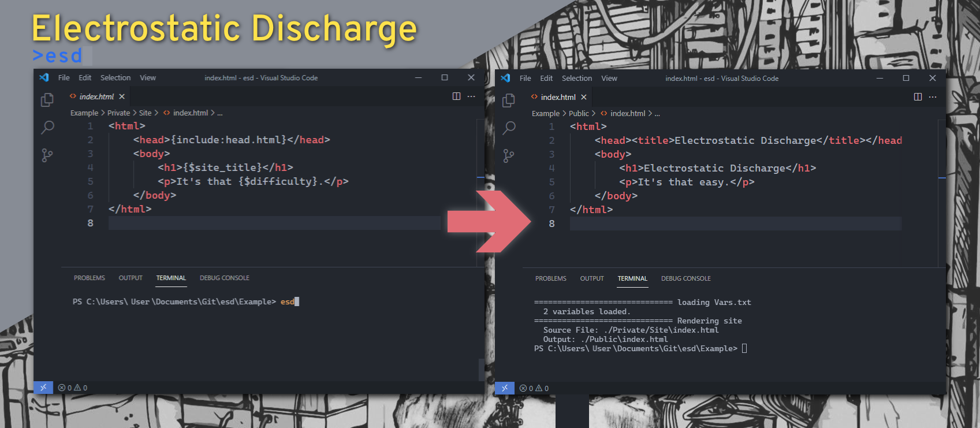Open File menu in left window
This screenshot has height=428, width=980.
[64, 77]
